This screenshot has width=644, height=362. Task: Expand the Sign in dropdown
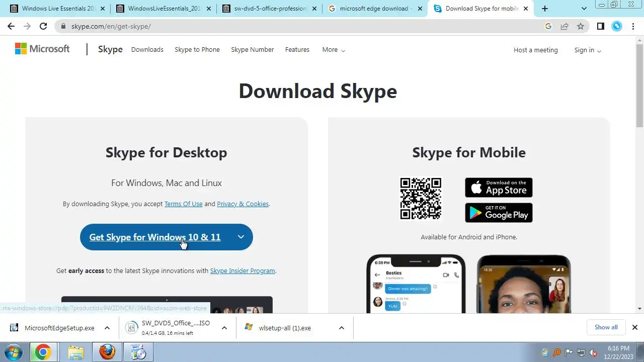coord(588,50)
